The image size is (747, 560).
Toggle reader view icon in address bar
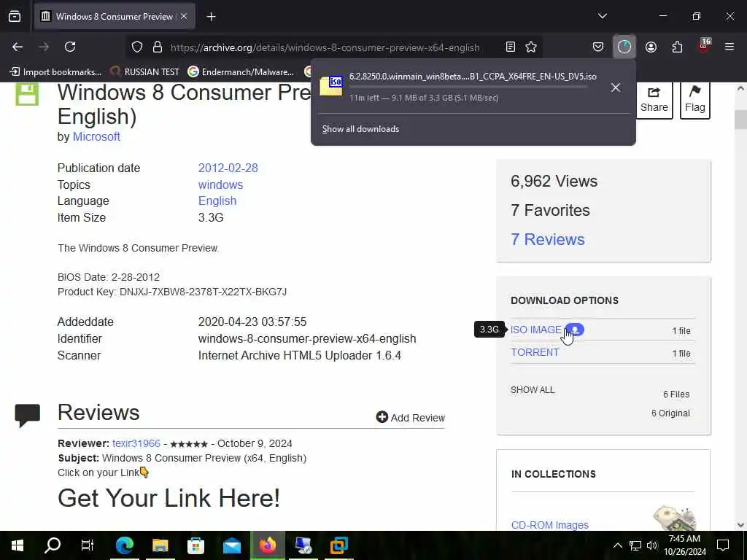tap(510, 47)
